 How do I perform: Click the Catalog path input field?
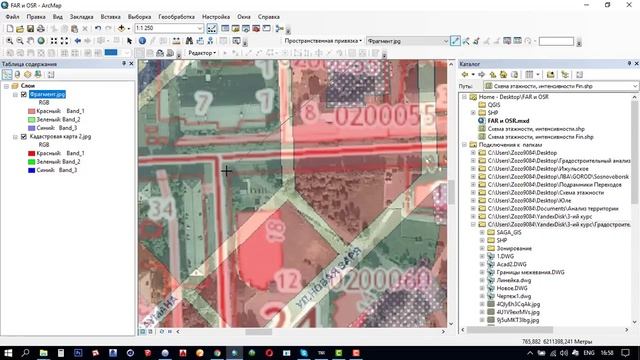click(560, 86)
